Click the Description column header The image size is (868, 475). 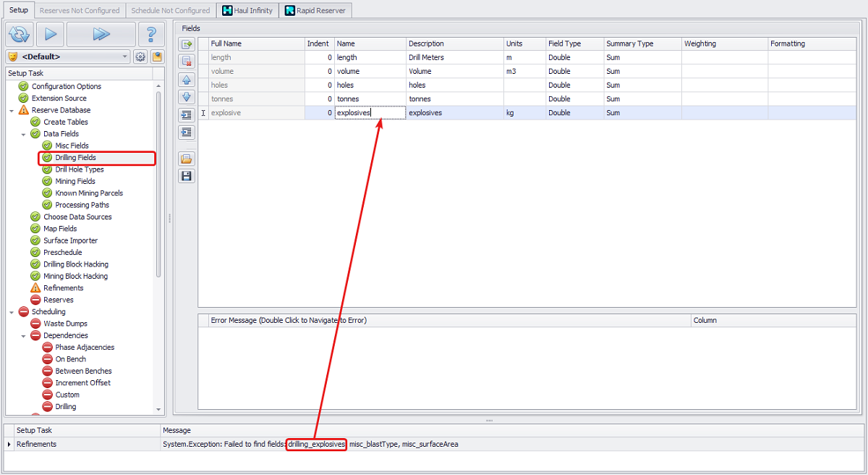pos(455,43)
